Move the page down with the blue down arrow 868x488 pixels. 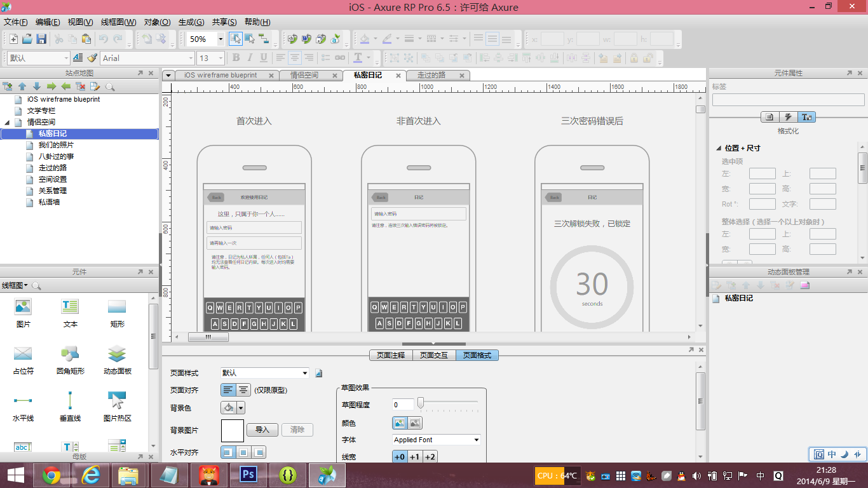pos(37,86)
